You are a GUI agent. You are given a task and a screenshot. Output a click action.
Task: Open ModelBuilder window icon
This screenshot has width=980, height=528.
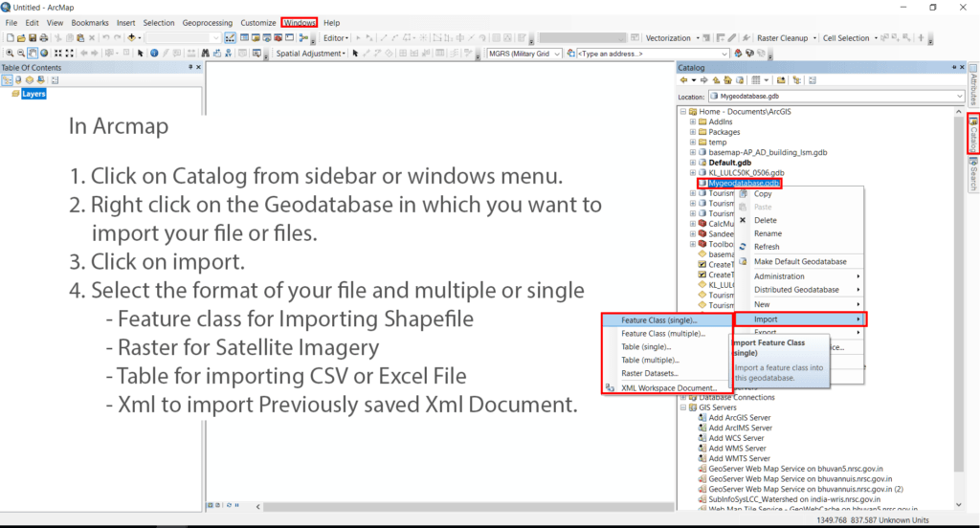click(x=303, y=38)
